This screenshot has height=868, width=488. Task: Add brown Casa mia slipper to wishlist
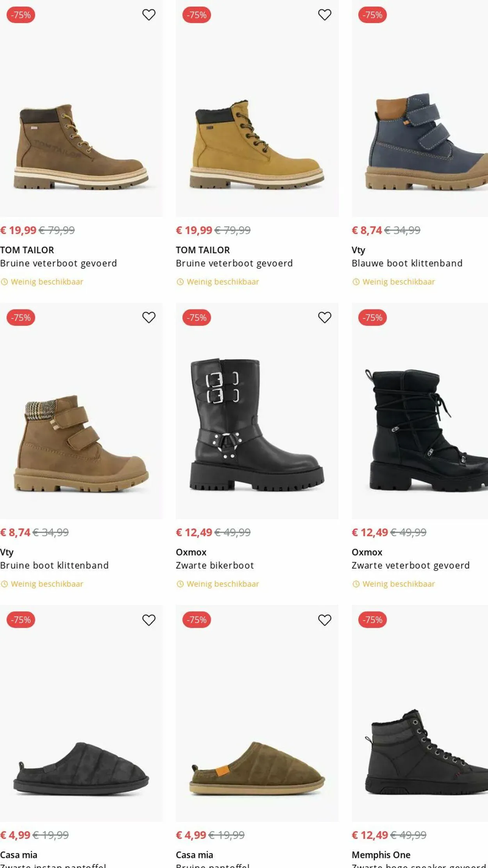tap(324, 620)
